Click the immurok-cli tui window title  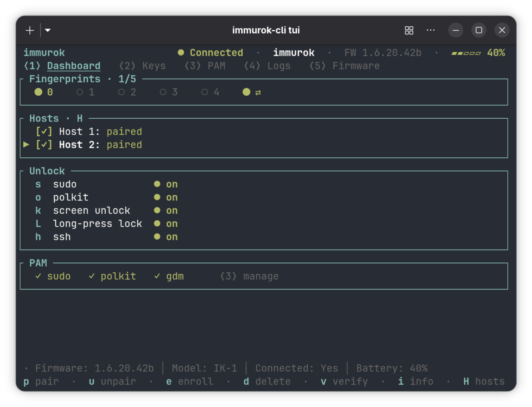point(266,30)
